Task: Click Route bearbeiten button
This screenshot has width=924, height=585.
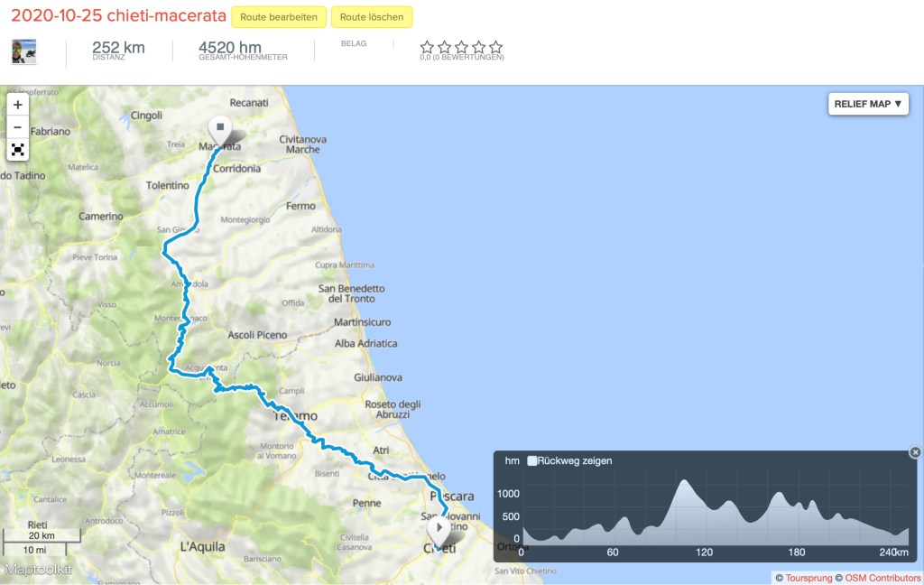Action: (278, 17)
